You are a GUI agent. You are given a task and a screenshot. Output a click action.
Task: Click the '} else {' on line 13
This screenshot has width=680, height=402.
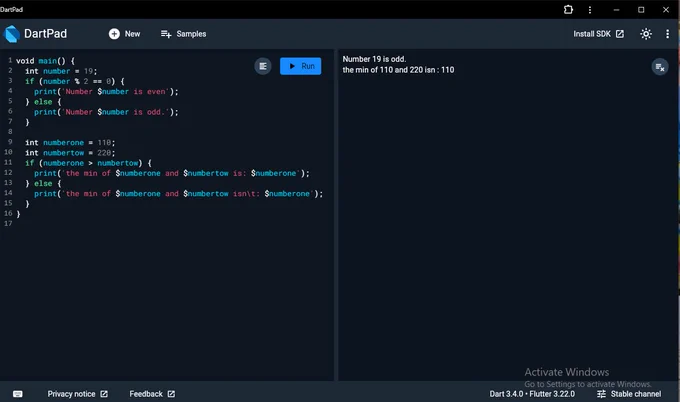pyautogui.click(x=43, y=183)
